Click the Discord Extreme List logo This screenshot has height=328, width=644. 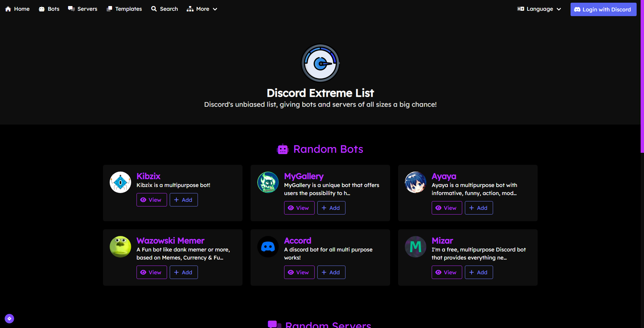320,63
